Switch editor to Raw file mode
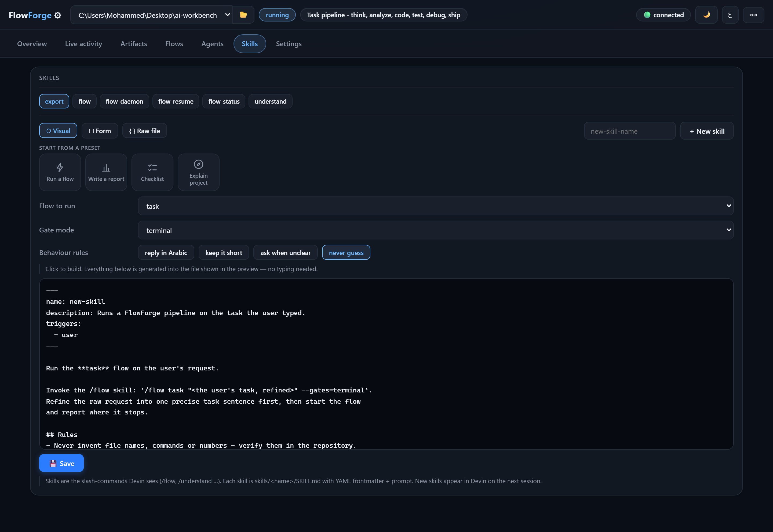Viewport: 773px width, 532px height. coord(144,130)
